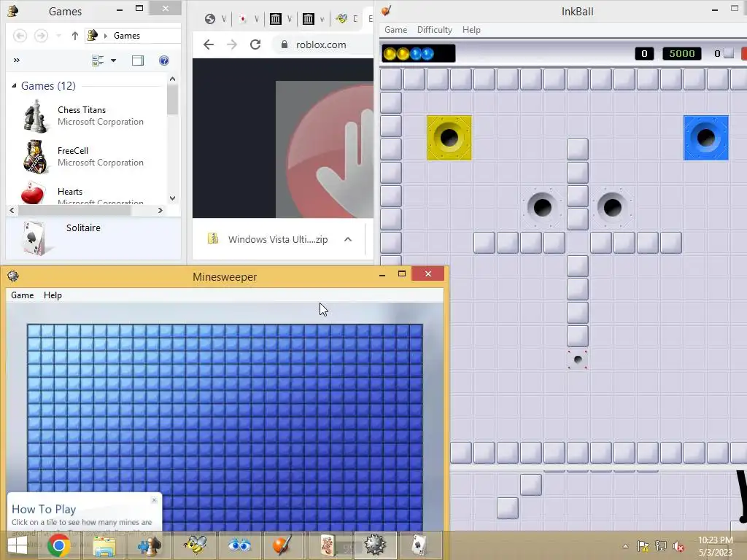Click the roblox.com address bar

pyautogui.click(x=324, y=44)
